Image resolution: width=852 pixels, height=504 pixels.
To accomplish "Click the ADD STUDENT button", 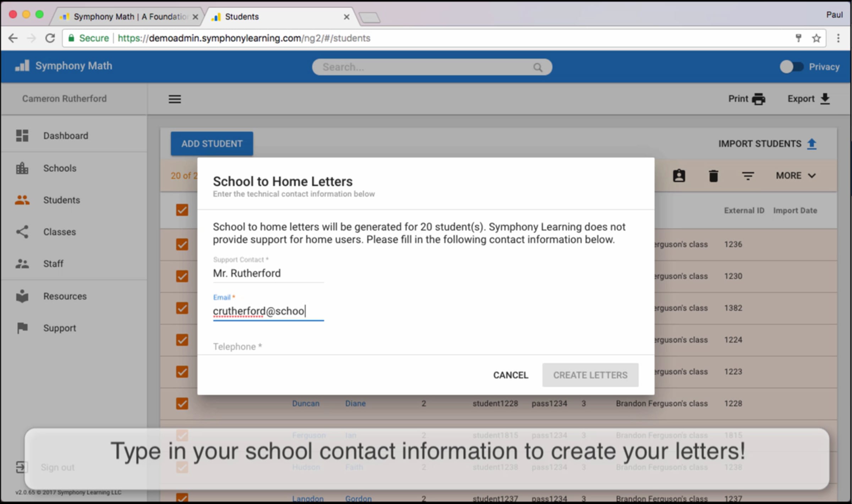I will click(x=212, y=144).
